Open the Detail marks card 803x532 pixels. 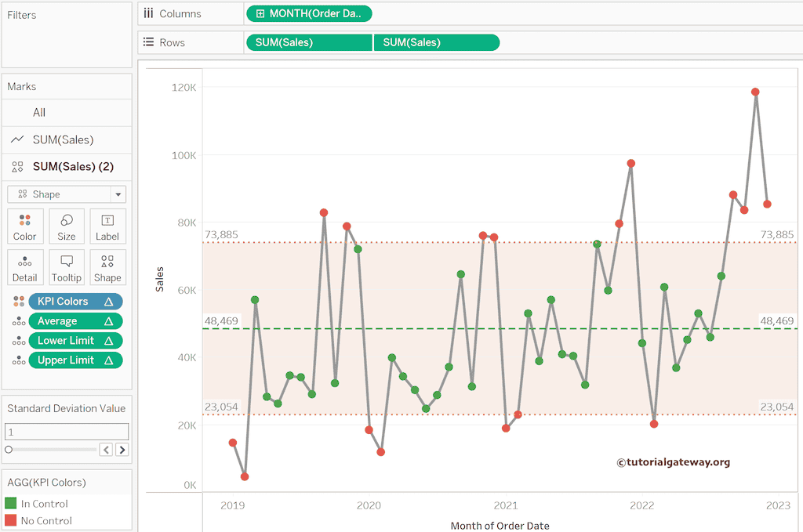(24, 268)
